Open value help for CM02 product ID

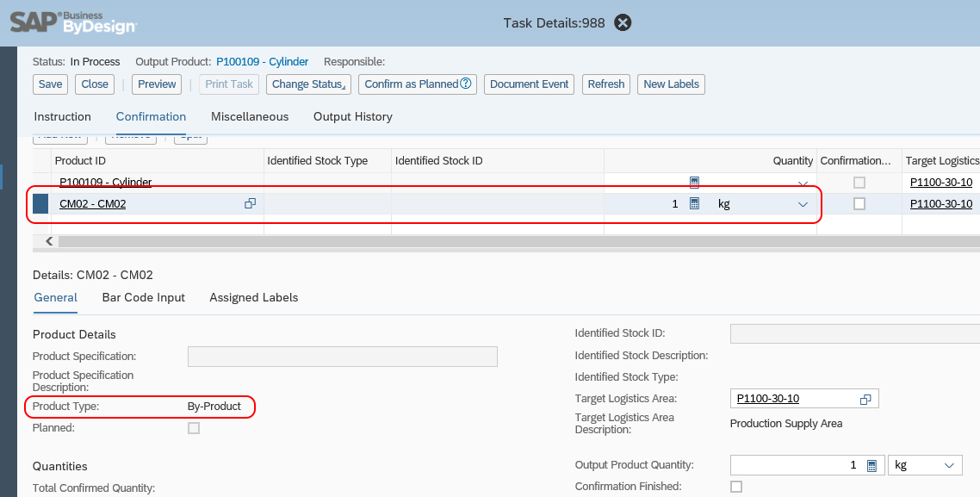point(250,203)
